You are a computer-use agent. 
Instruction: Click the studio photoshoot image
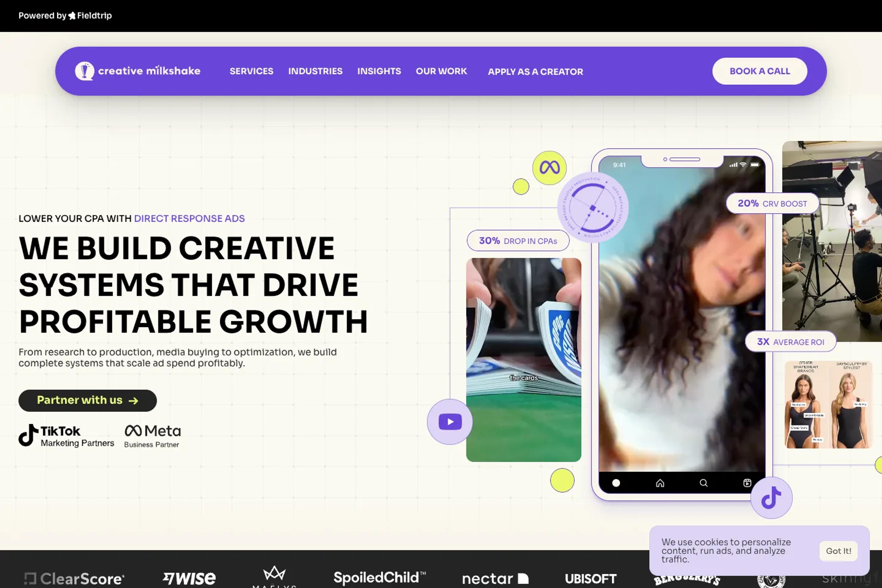click(832, 241)
